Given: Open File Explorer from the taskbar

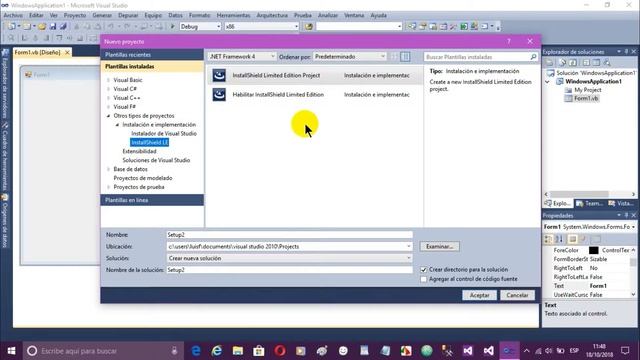Looking at the screenshot, I should click(238, 351).
